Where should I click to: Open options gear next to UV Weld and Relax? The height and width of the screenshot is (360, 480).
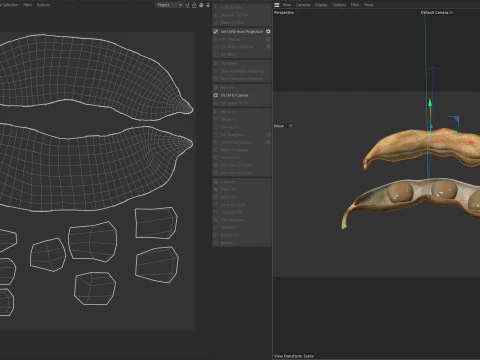pos(268,47)
